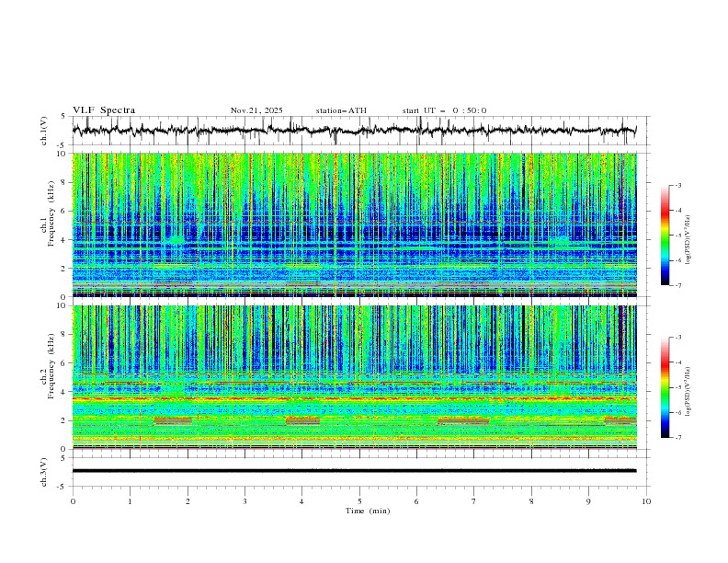Click the ch.2 spectrogram color scale bar
This screenshot has width=728, height=563.
[665, 387]
